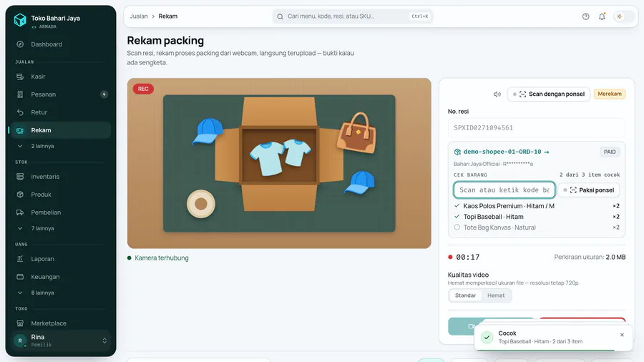Click Rekam in the breadcrumb

(x=168, y=16)
